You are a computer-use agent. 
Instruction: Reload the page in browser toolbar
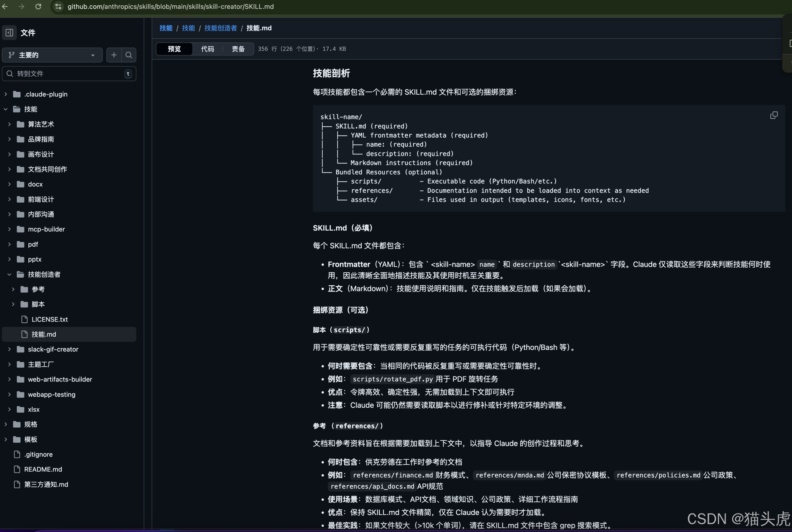pyautogui.click(x=38, y=6)
